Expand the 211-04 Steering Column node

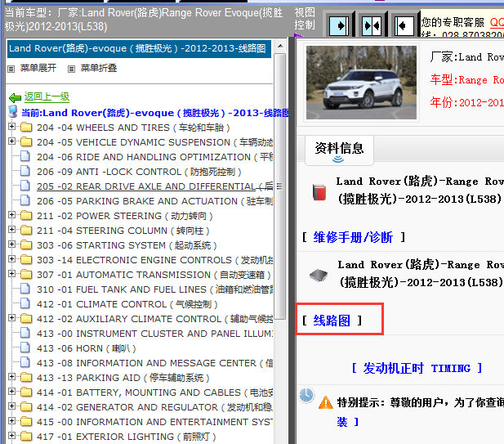[12, 230]
